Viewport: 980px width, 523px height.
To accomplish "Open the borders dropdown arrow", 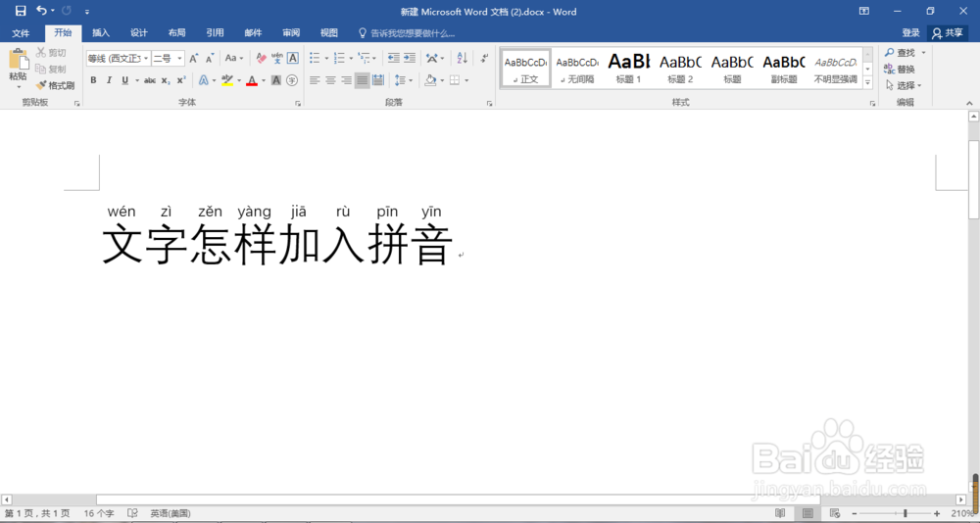I will tap(466, 80).
